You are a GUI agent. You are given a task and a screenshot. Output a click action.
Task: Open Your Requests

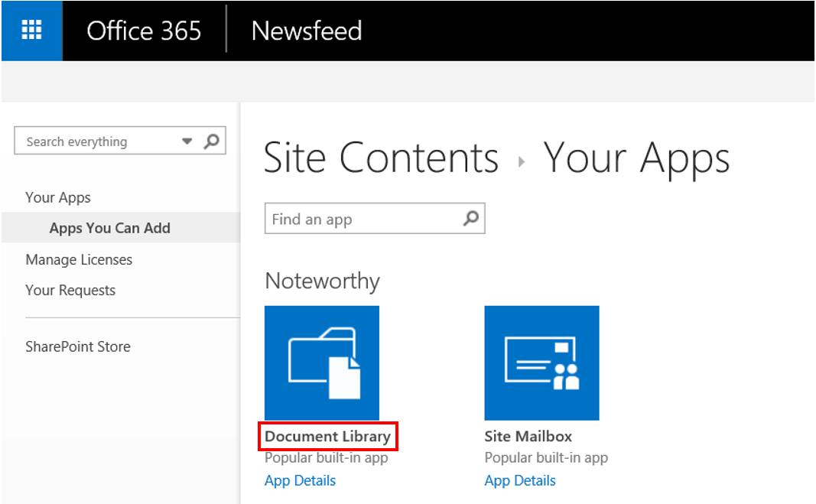(71, 290)
